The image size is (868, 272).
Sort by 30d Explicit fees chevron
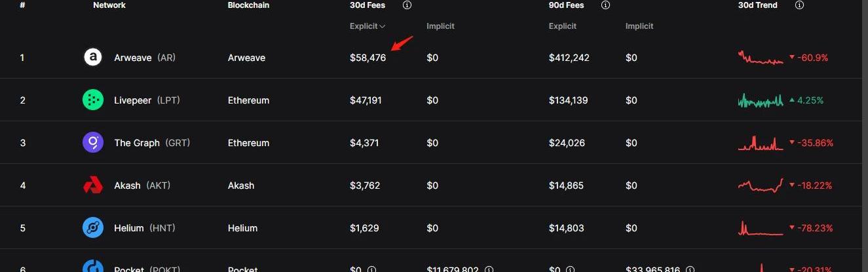[383, 26]
